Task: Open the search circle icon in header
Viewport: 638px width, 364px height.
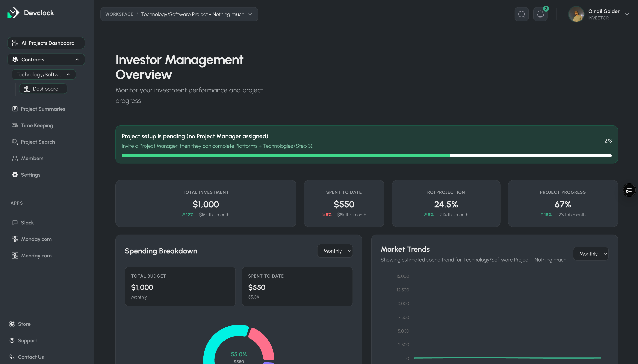Action: (521, 14)
